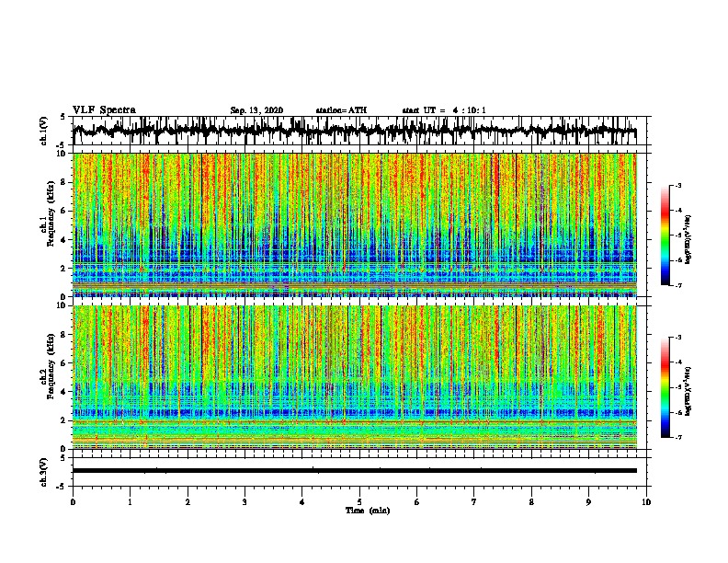
Task: Click the "4" kHz tick of ch.2 spectrogram
Action: tap(64, 392)
